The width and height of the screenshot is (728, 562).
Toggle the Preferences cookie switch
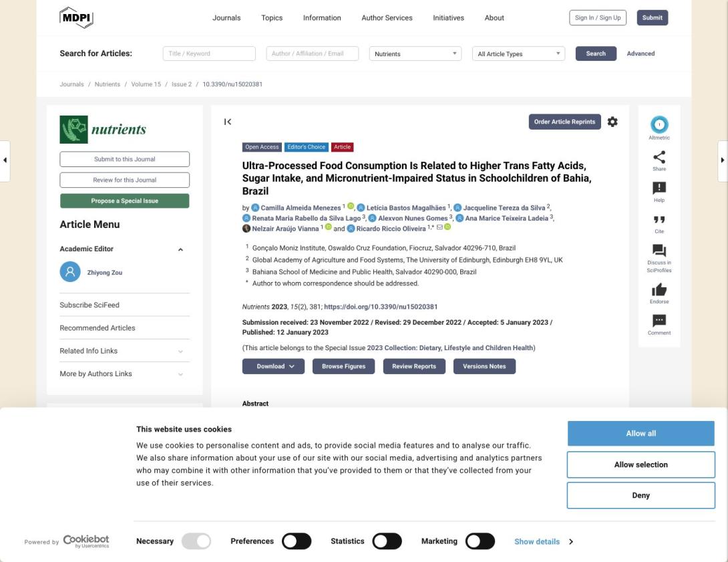pyautogui.click(x=297, y=541)
